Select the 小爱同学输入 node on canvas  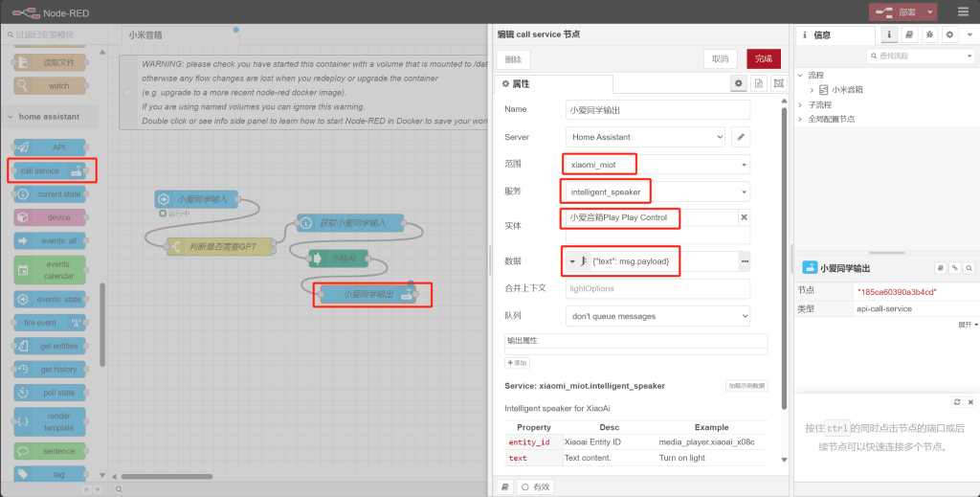197,199
